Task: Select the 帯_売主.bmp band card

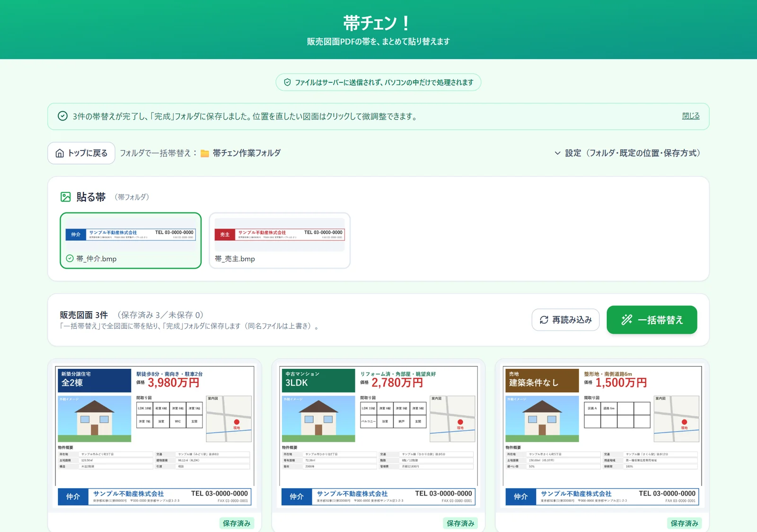Action: tap(280, 241)
